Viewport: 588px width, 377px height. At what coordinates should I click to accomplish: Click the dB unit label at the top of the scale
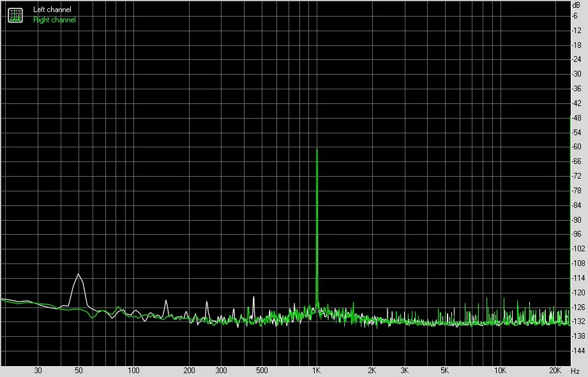tap(577, 5)
